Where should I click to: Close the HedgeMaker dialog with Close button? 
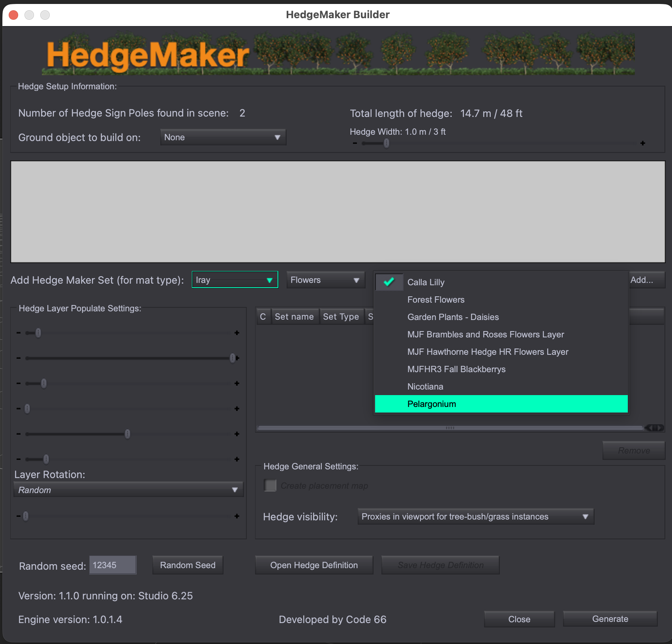519,619
